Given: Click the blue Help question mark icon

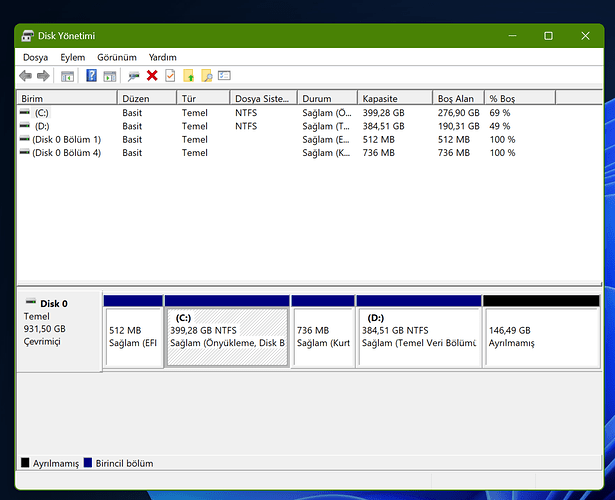Looking at the screenshot, I should [91, 76].
